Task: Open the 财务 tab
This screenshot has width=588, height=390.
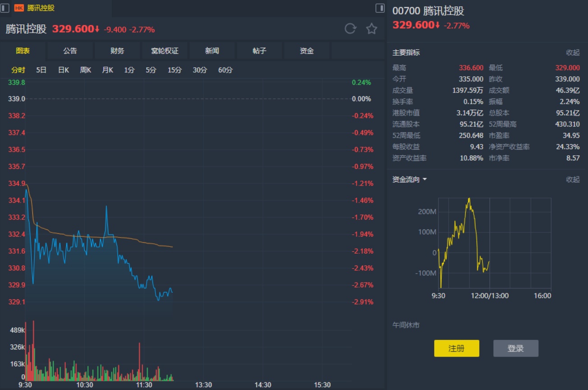Action: [x=117, y=51]
